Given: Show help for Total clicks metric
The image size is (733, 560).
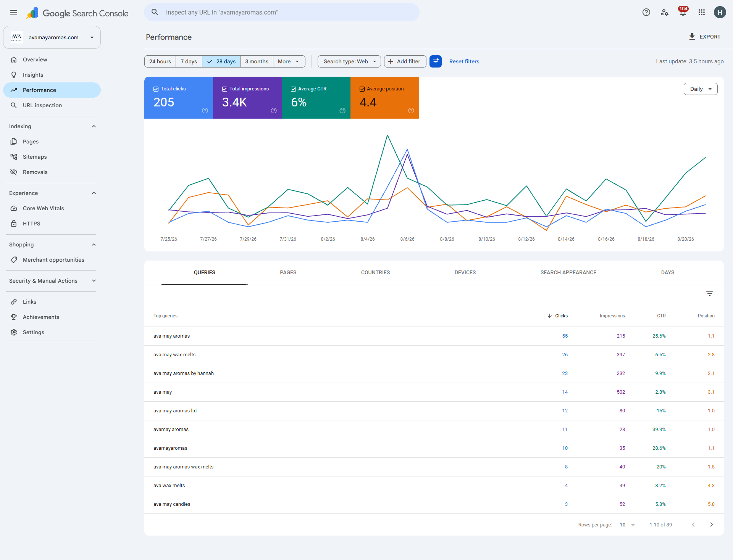Looking at the screenshot, I should [205, 111].
